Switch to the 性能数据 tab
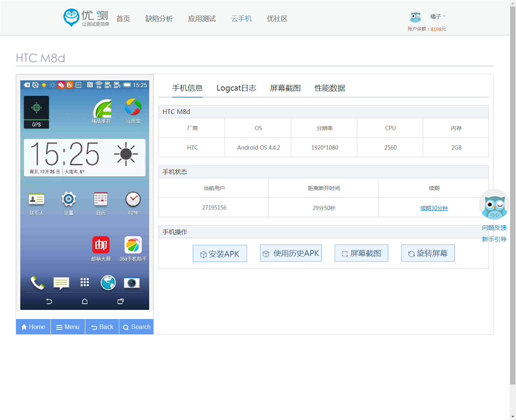This screenshot has width=516, height=420. [330, 88]
